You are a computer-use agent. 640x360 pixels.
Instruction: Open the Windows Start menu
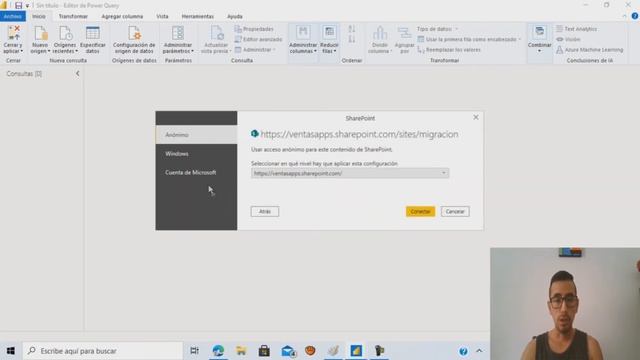(11, 351)
